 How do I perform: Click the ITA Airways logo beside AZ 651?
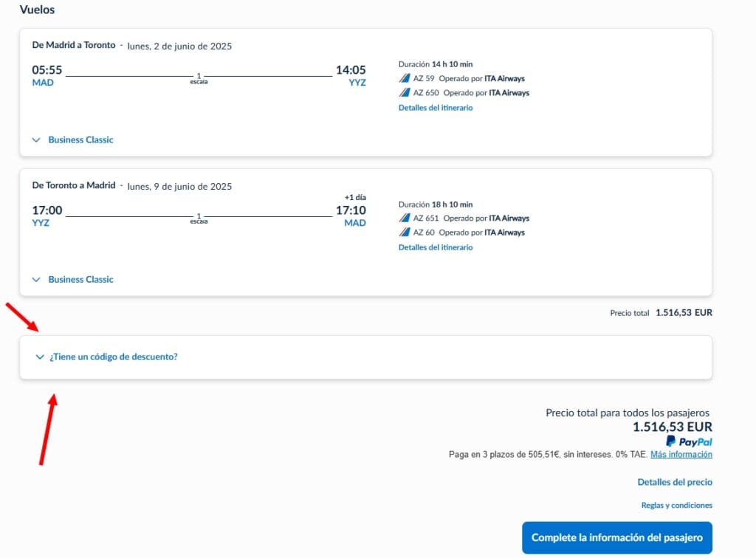tap(404, 218)
